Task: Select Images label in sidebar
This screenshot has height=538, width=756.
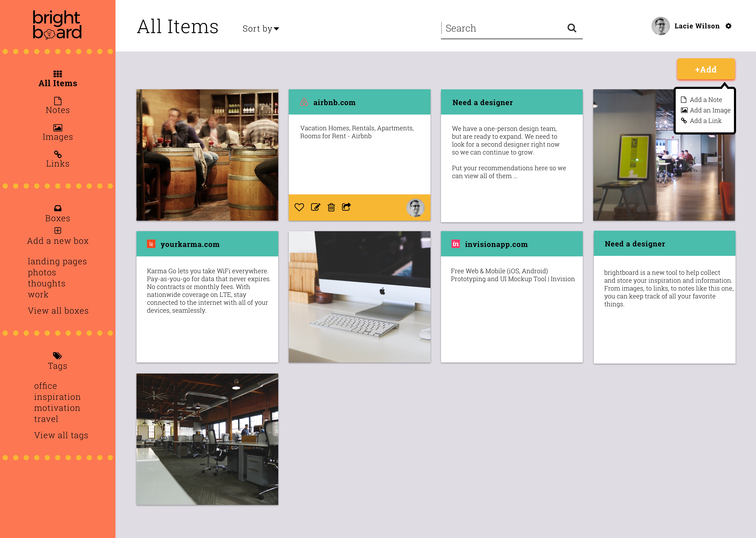Action: pos(58,137)
